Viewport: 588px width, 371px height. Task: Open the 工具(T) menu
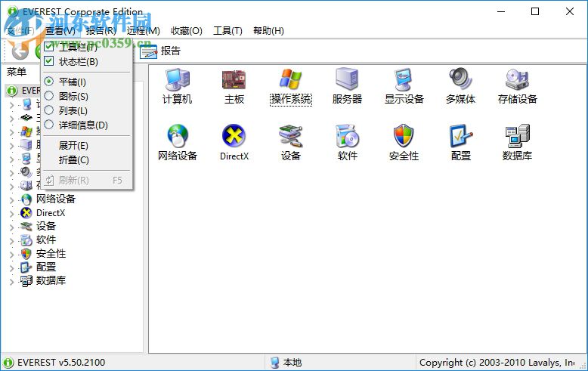click(227, 31)
